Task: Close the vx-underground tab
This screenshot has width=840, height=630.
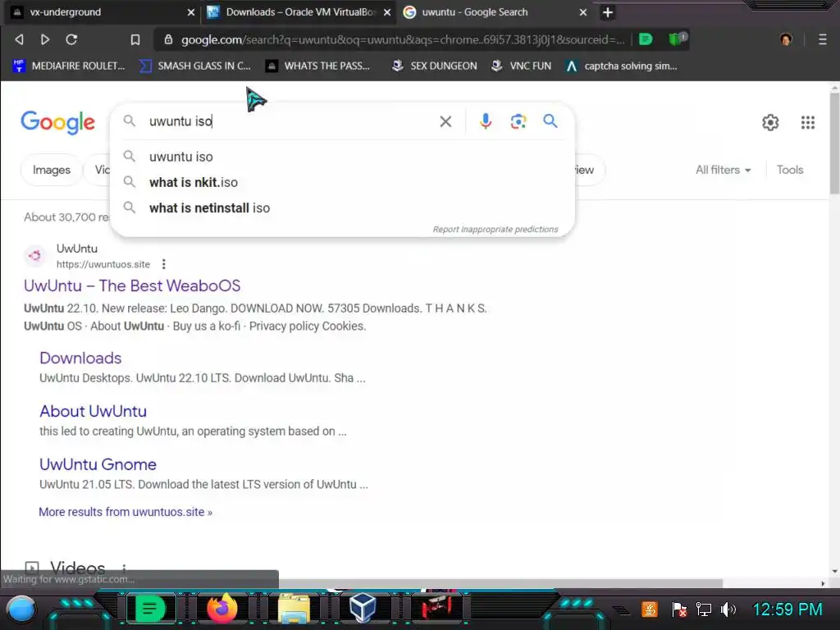Action: pos(190,12)
